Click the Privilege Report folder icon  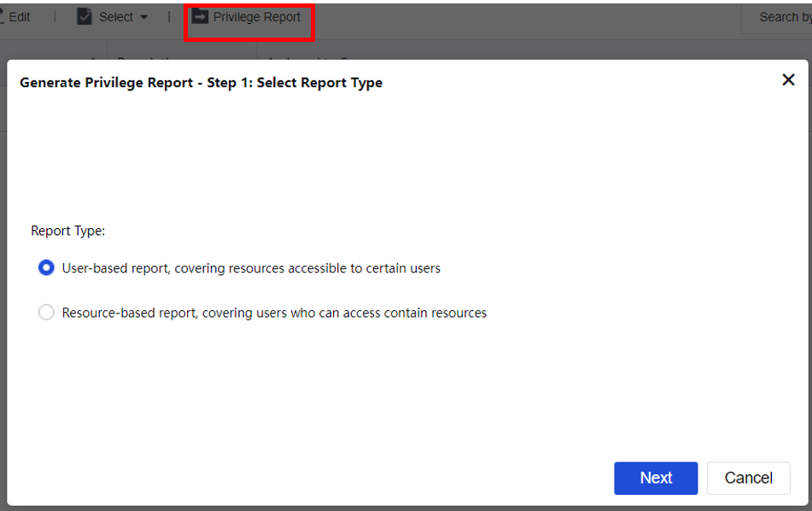(200, 17)
